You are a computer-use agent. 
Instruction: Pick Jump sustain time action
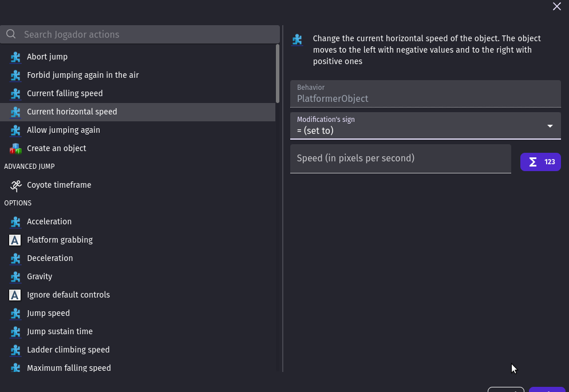(x=60, y=331)
